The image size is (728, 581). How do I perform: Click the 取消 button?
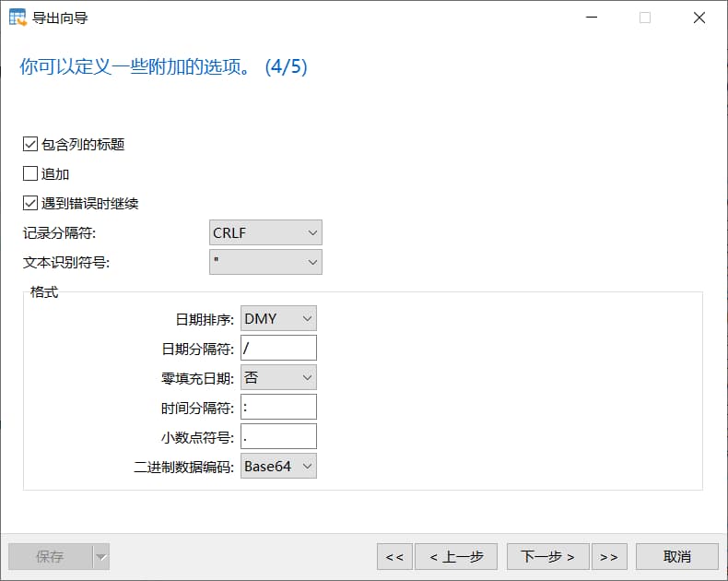(x=677, y=557)
